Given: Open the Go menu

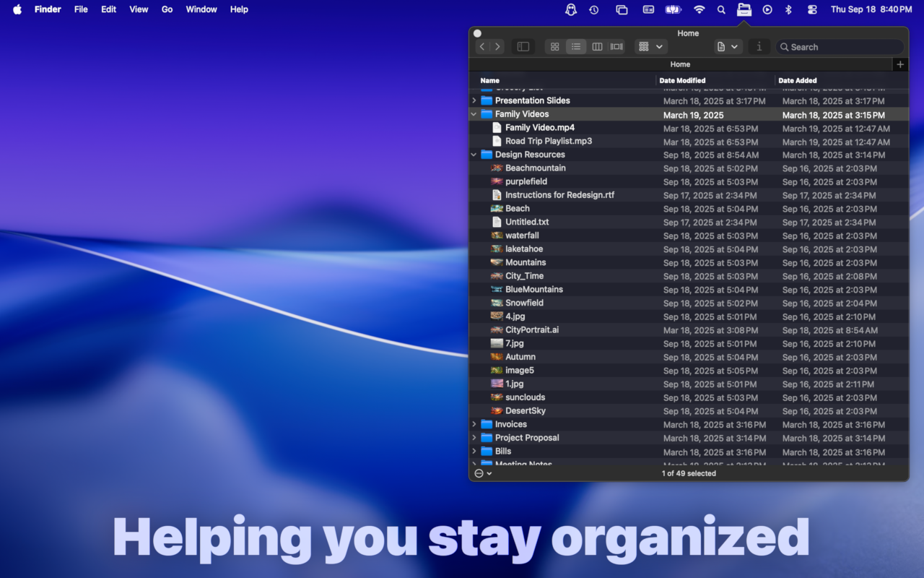Looking at the screenshot, I should [167, 9].
